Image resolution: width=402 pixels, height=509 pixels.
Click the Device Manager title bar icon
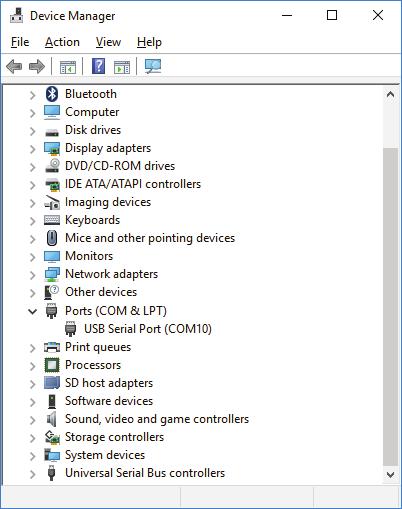pyautogui.click(x=16, y=16)
